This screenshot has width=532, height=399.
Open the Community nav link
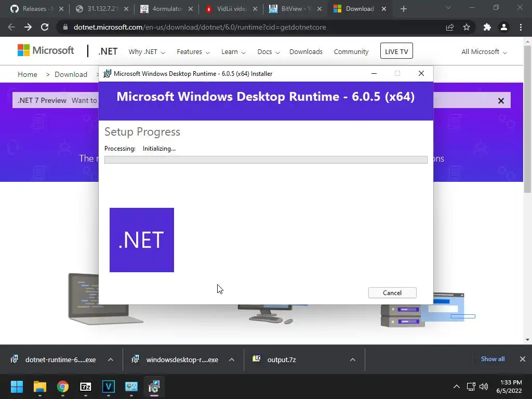tap(351, 52)
